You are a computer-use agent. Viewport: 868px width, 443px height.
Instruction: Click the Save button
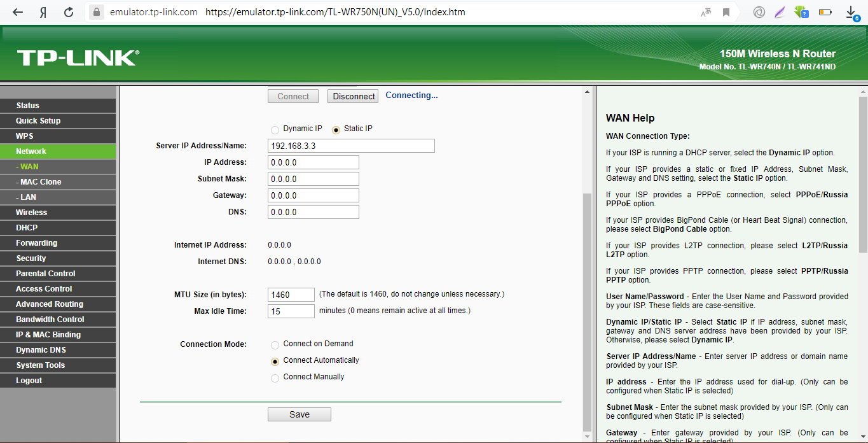pos(300,414)
